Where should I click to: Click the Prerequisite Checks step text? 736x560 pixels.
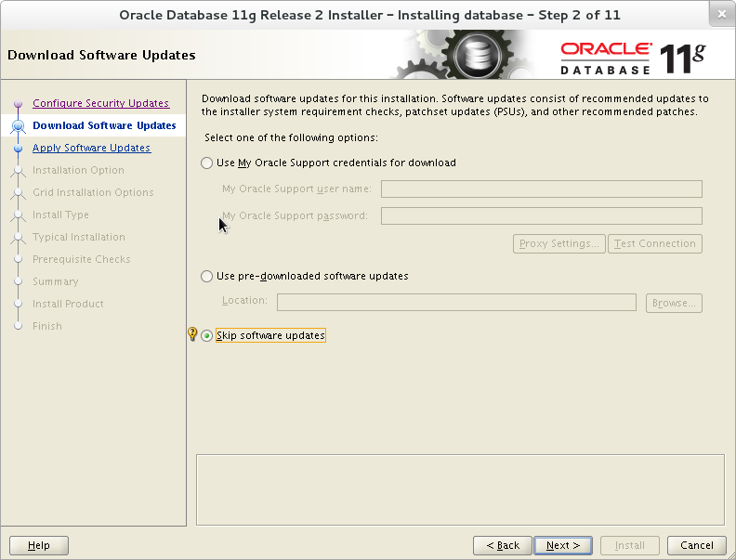[81, 259]
